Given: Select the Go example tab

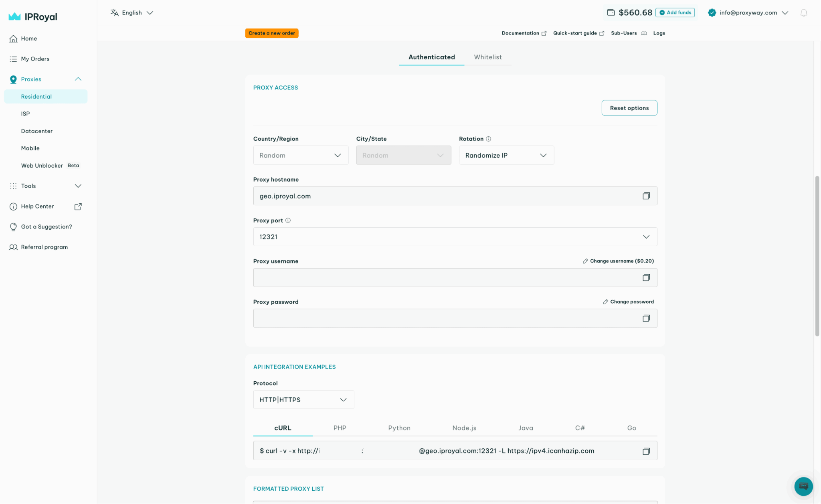Looking at the screenshot, I should pos(631,428).
